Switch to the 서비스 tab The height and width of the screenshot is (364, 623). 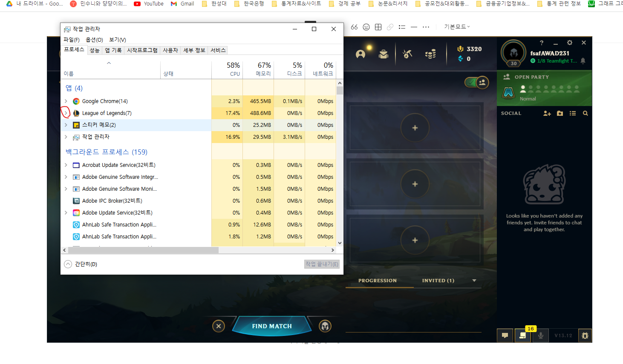218,50
